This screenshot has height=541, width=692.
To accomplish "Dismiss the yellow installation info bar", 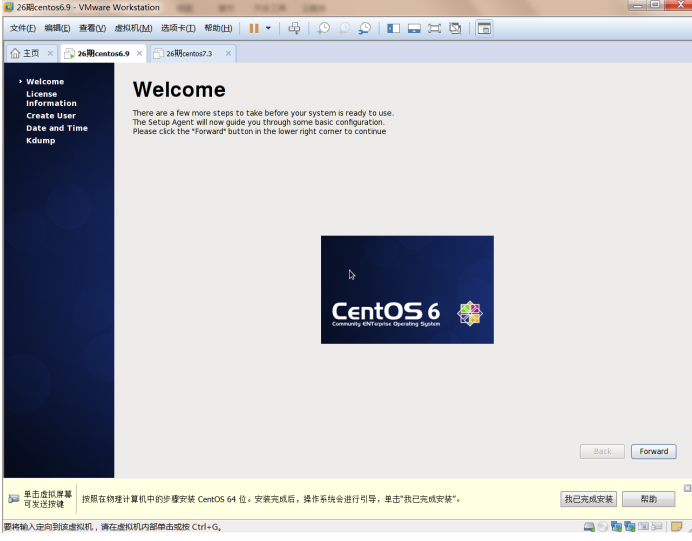I will coord(687,488).
